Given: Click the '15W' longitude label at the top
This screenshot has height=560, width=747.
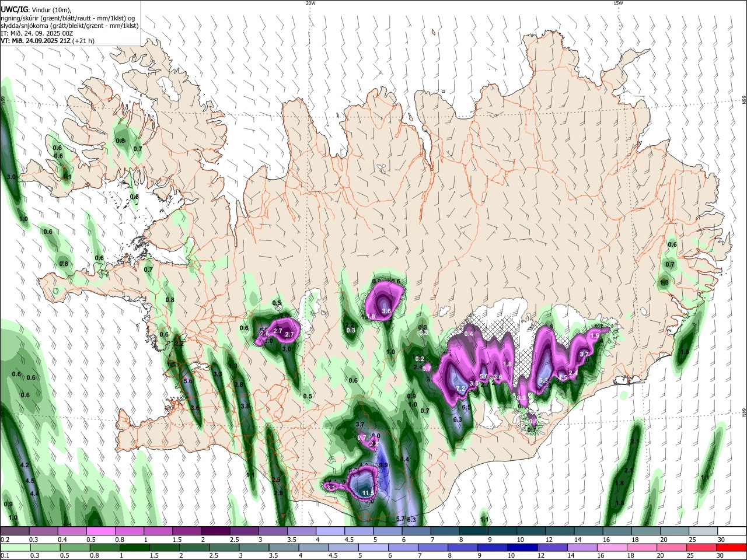Looking at the screenshot, I should coord(617,3).
